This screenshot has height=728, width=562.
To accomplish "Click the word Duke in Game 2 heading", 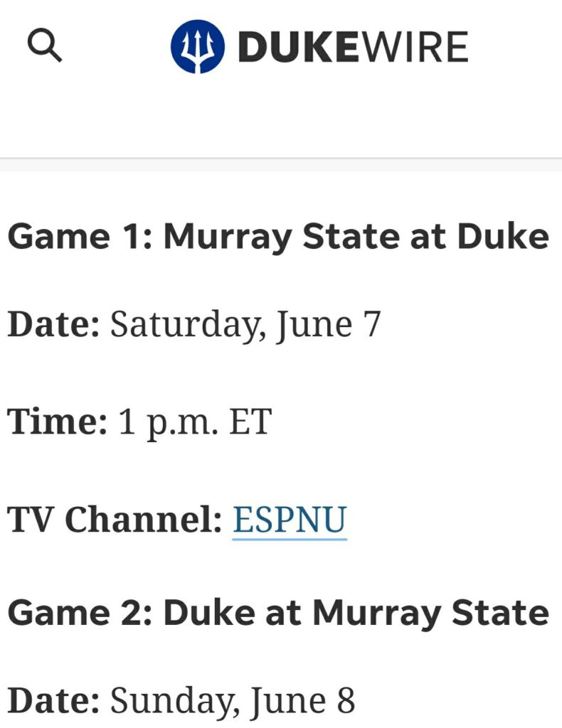I will point(209,613).
